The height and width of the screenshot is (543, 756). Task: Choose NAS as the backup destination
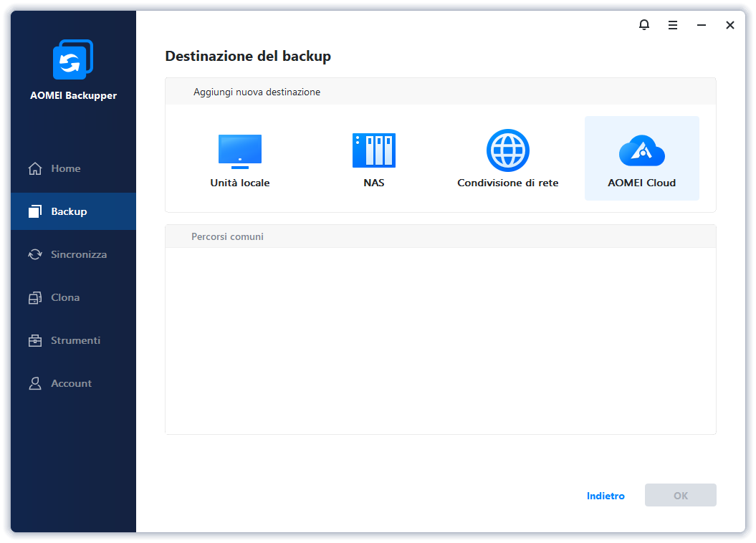[x=373, y=151]
